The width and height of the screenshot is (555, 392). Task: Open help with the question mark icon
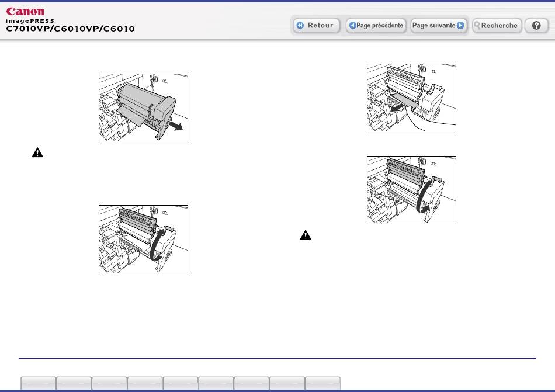pyautogui.click(x=536, y=26)
